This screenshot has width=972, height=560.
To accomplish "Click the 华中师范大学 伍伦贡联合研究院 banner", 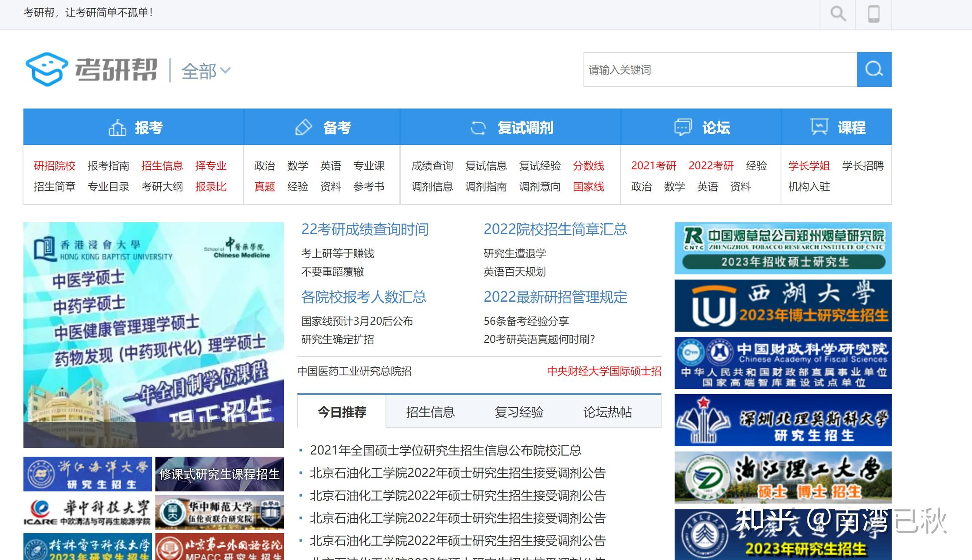I will pyautogui.click(x=220, y=512).
